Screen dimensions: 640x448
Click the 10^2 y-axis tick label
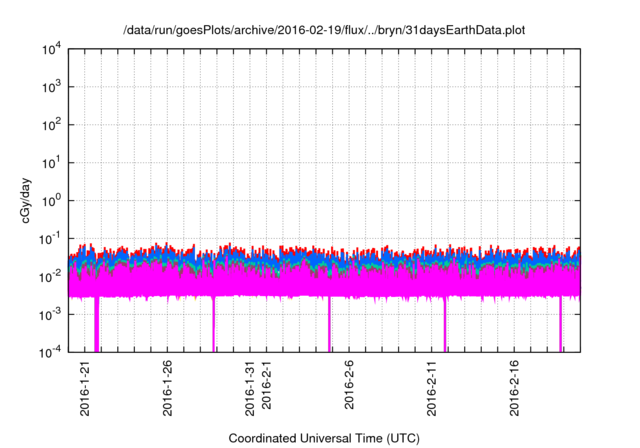[52, 125]
